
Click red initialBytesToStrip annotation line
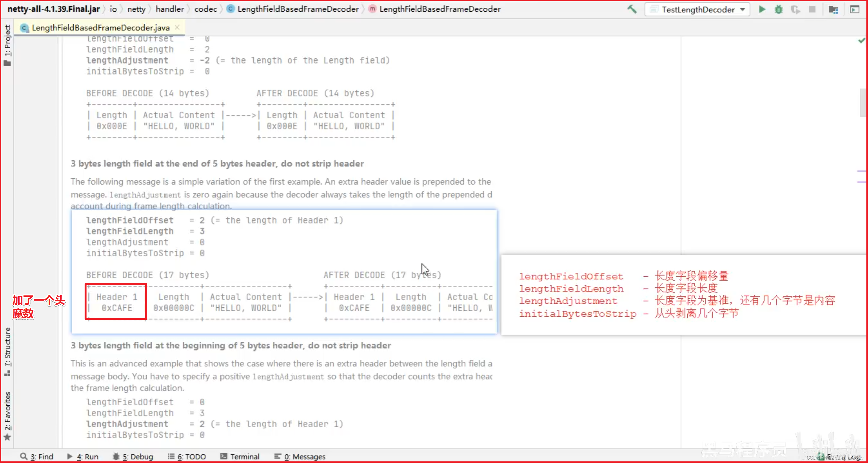coord(629,314)
